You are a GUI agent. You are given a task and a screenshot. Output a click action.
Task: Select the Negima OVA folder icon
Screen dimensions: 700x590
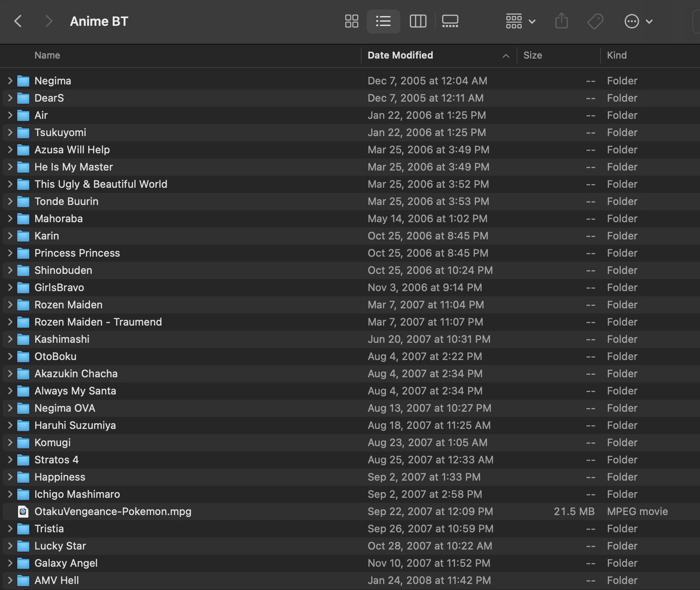pyautogui.click(x=23, y=408)
